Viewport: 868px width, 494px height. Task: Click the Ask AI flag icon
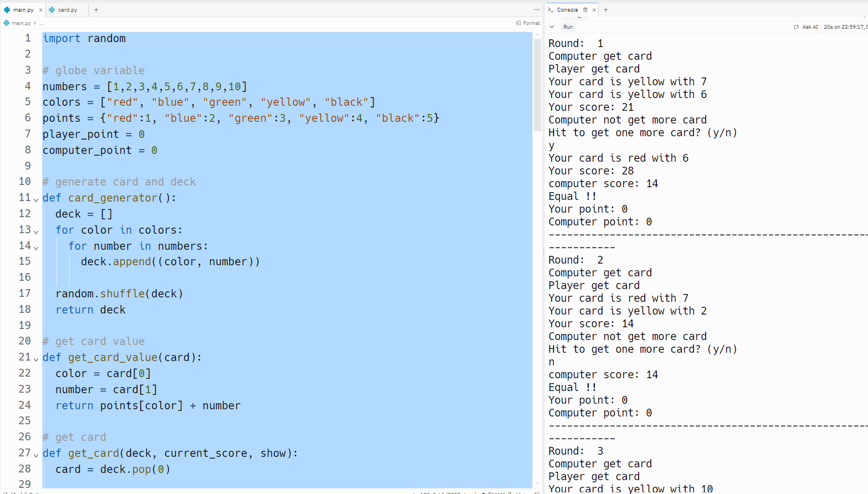[797, 27]
